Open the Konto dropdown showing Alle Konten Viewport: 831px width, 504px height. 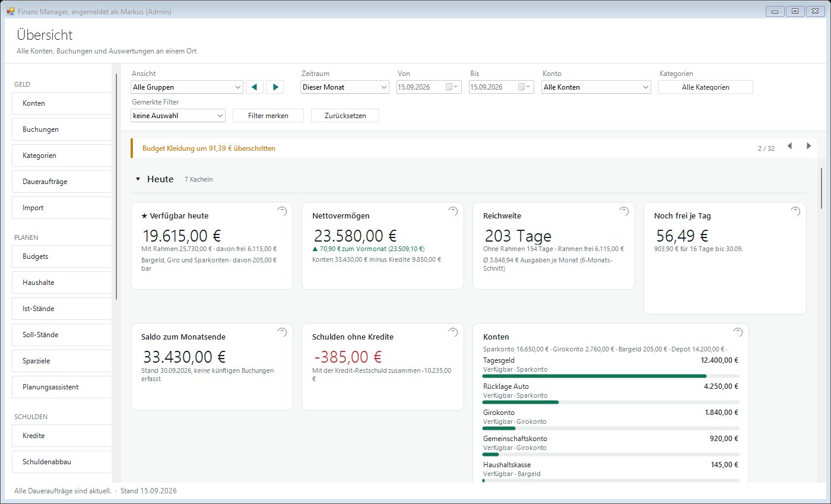(x=596, y=87)
